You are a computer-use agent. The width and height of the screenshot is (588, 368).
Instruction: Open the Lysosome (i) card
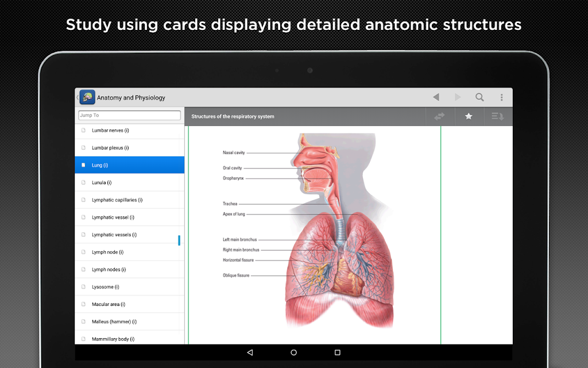[106, 287]
